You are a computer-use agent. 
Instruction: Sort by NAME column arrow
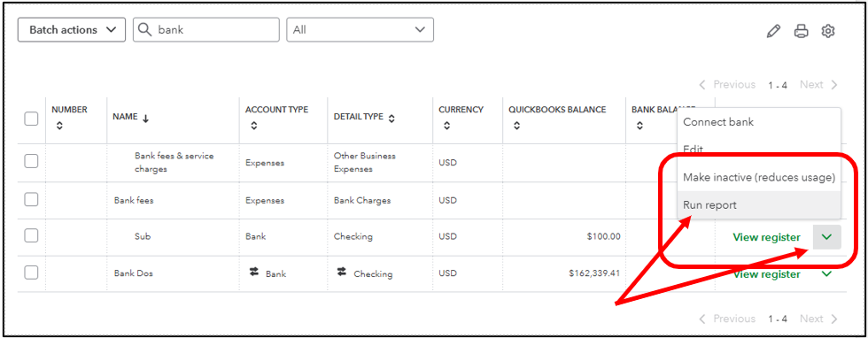145,118
